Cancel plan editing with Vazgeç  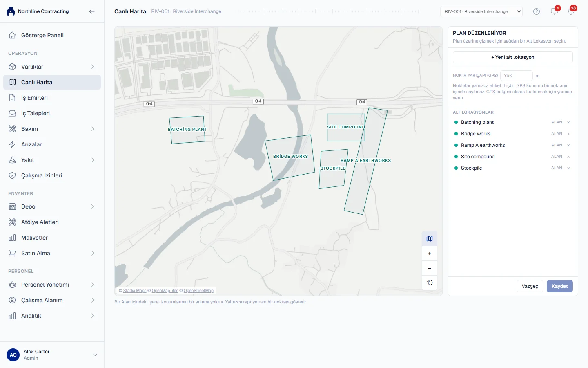point(530,286)
